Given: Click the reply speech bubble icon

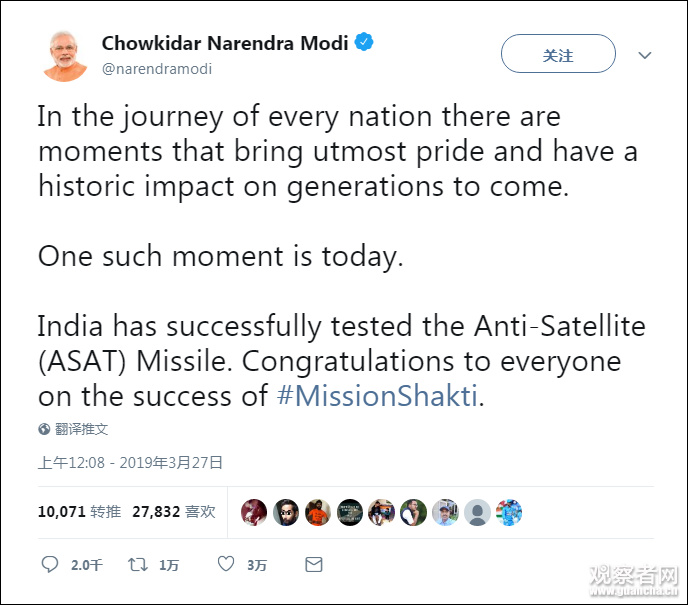Looking at the screenshot, I should tap(50, 565).
